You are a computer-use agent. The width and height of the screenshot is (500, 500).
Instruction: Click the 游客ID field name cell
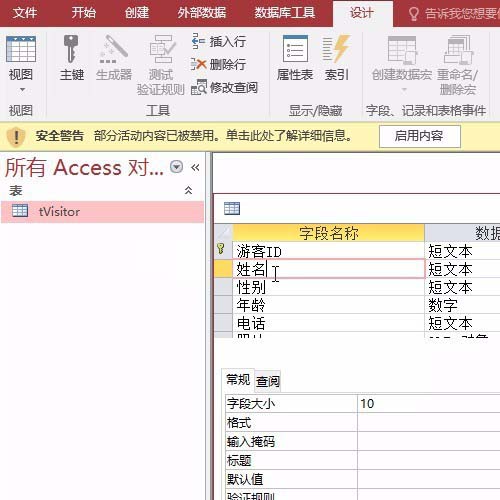[328, 251]
